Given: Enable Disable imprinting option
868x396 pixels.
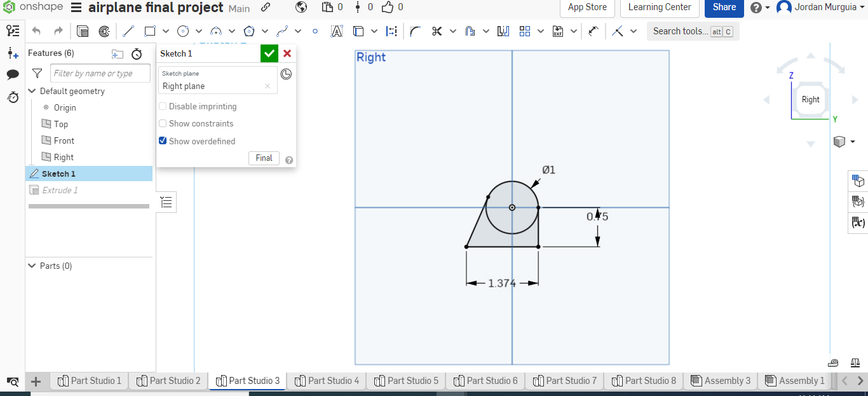Looking at the screenshot, I should 163,106.
